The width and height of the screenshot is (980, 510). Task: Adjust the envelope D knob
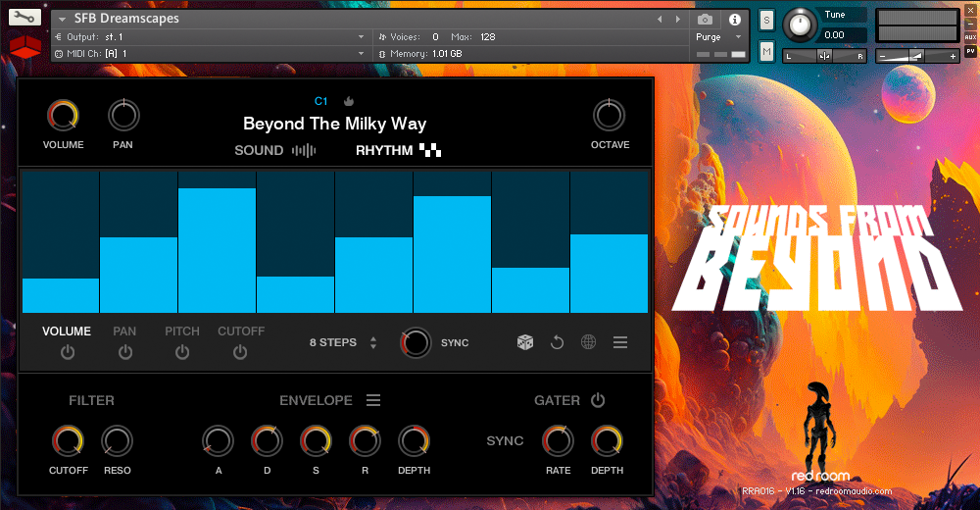(x=267, y=440)
